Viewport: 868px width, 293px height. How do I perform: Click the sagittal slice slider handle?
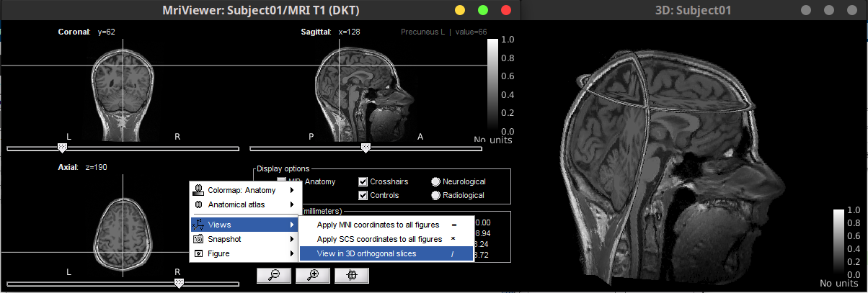366,148
